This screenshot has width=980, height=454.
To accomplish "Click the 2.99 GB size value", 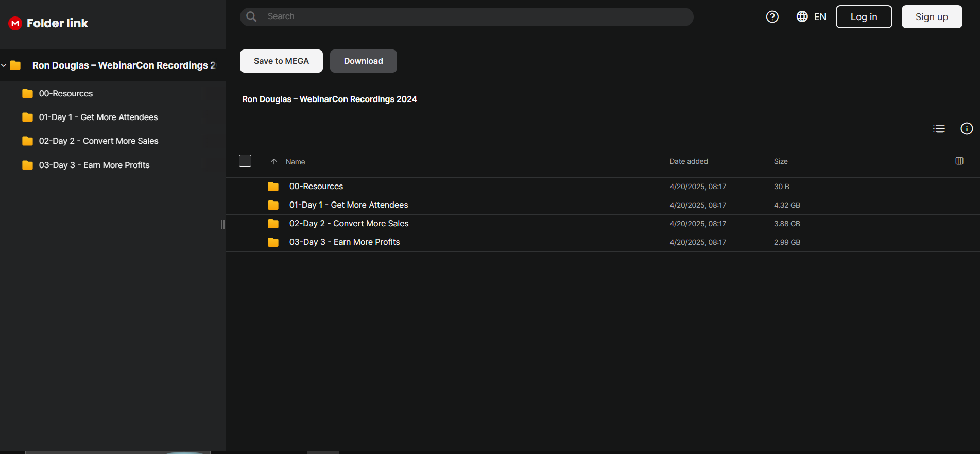I will point(787,242).
